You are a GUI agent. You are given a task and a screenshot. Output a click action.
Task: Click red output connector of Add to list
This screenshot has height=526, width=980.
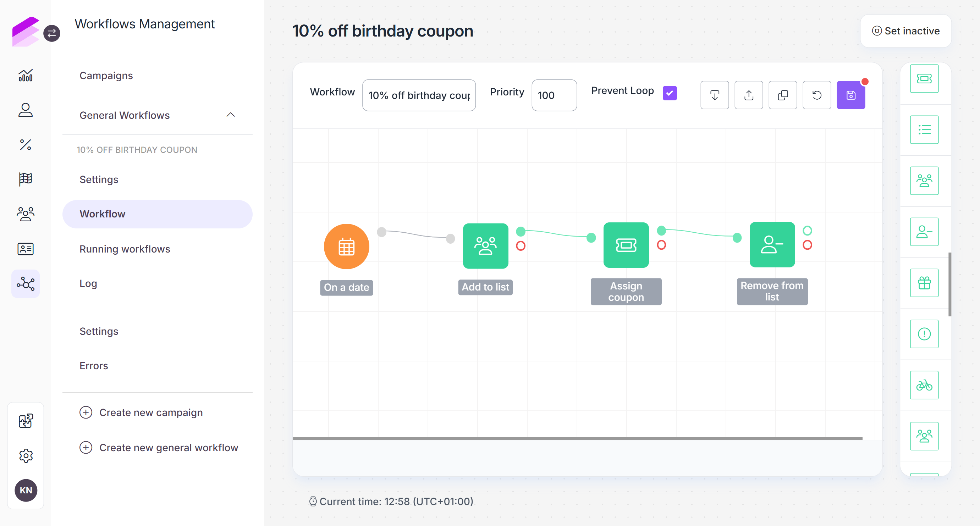[x=521, y=246]
